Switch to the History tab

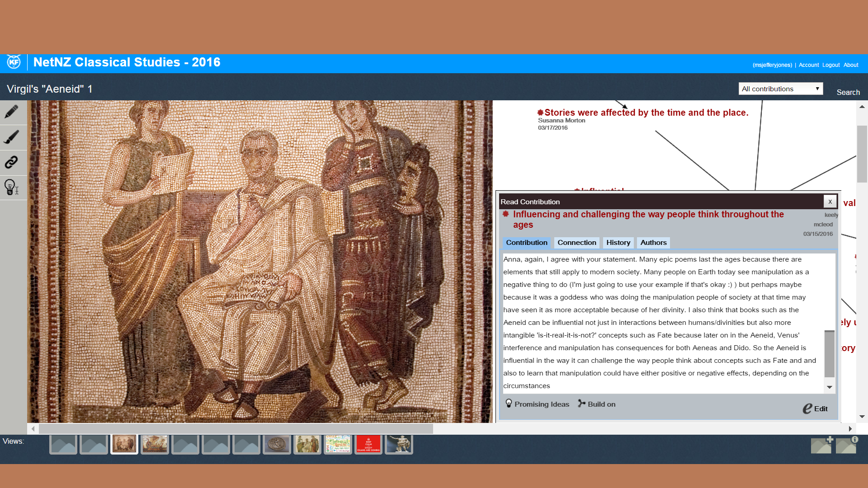pyautogui.click(x=618, y=243)
